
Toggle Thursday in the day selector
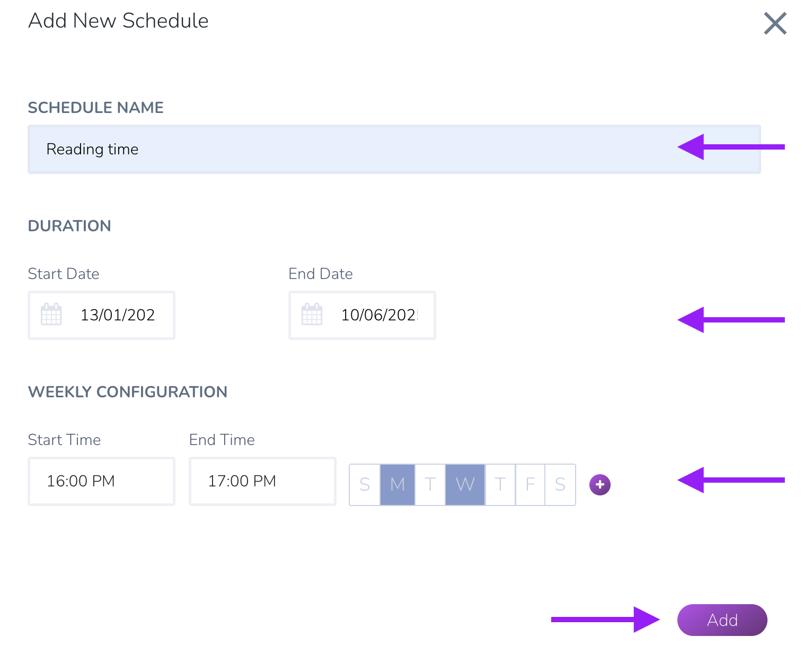point(500,484)
